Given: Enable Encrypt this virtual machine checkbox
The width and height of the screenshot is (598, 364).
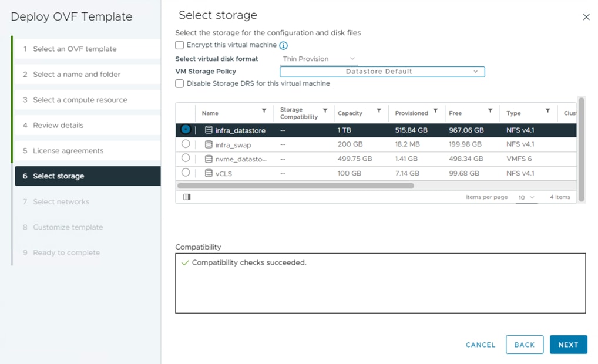Looking at the screenshot, I should [180, 45].
